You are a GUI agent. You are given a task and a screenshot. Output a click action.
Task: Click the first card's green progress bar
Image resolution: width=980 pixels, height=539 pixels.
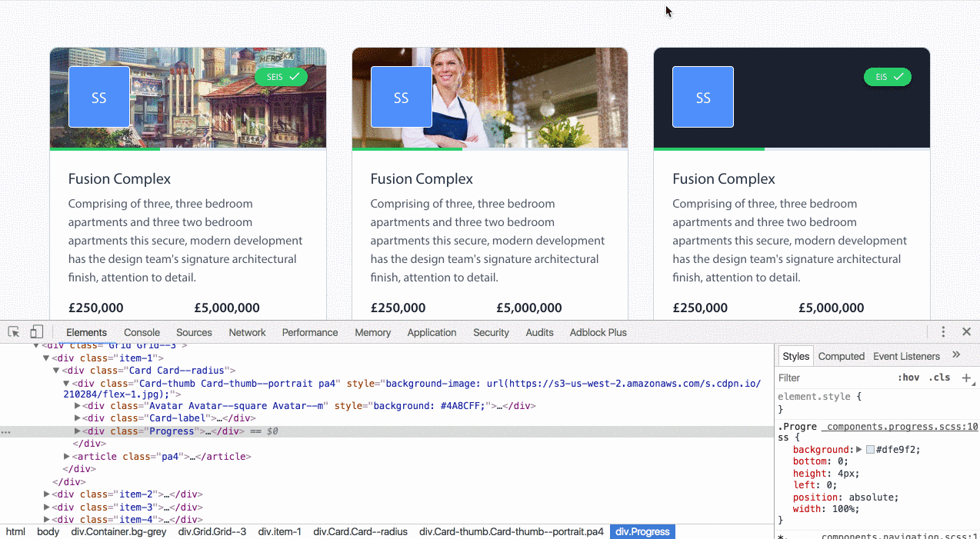(x=105, y=149)
